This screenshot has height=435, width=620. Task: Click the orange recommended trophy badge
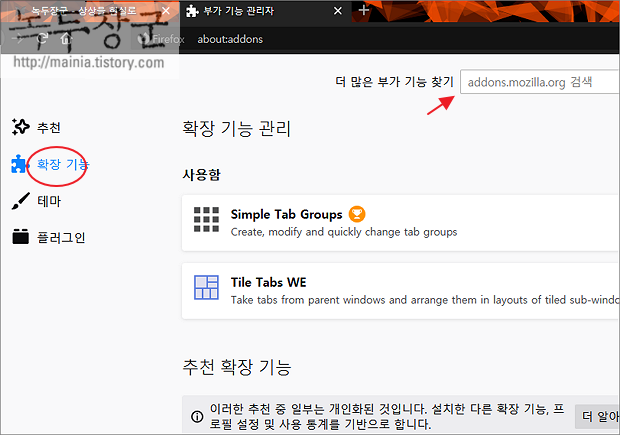coord(357,214)
